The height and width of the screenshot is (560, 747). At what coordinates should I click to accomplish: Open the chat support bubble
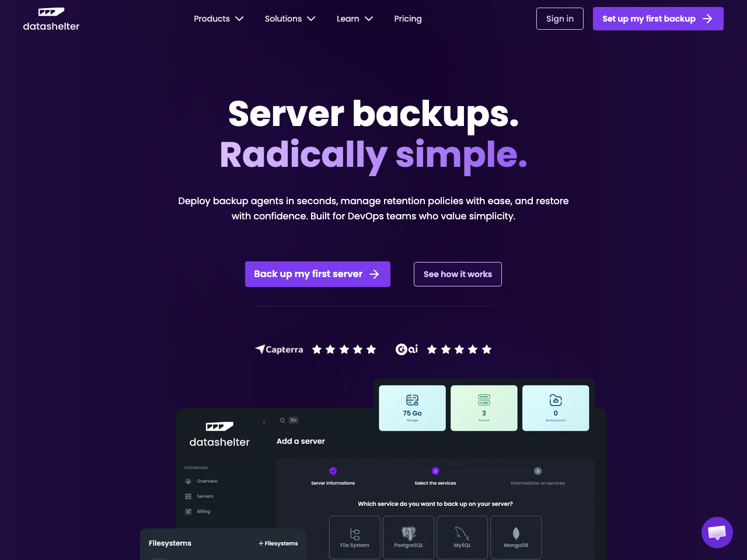[717, 532]
